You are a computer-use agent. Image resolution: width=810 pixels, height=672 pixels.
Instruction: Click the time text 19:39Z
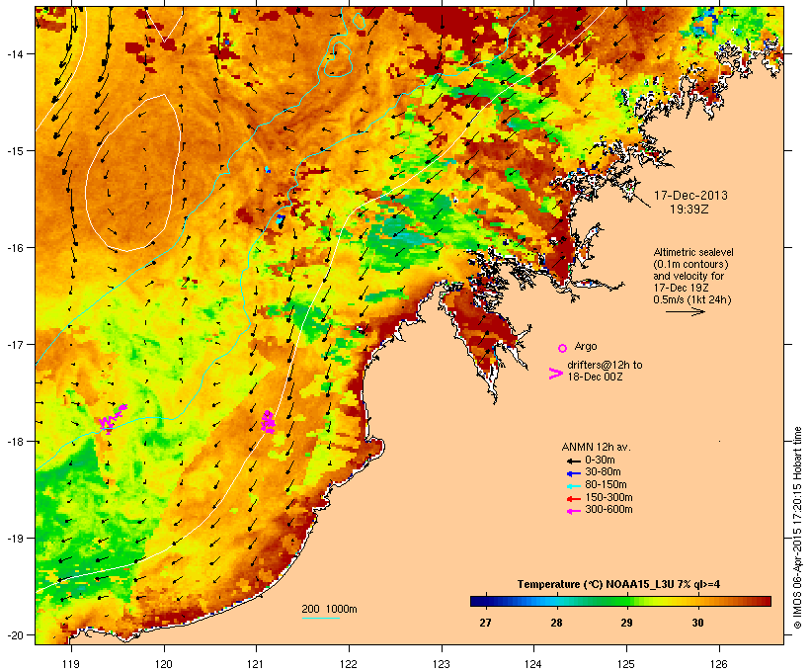[689, 210]
